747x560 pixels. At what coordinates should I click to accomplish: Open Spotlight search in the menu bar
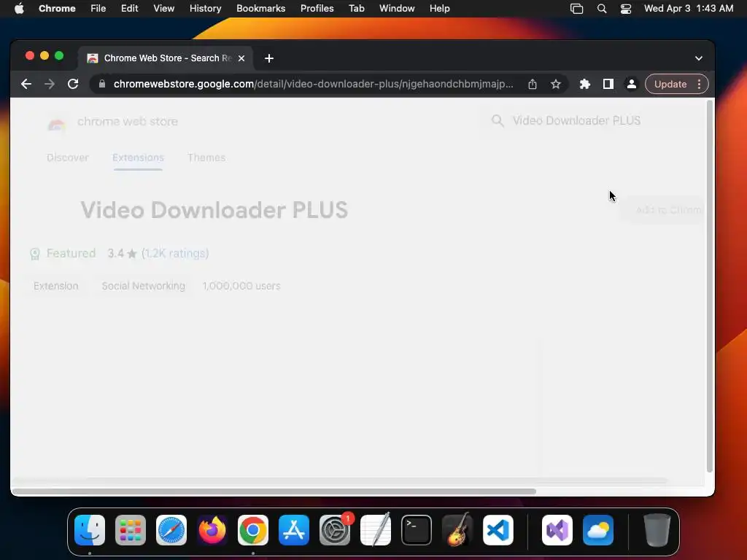(602, 9)
